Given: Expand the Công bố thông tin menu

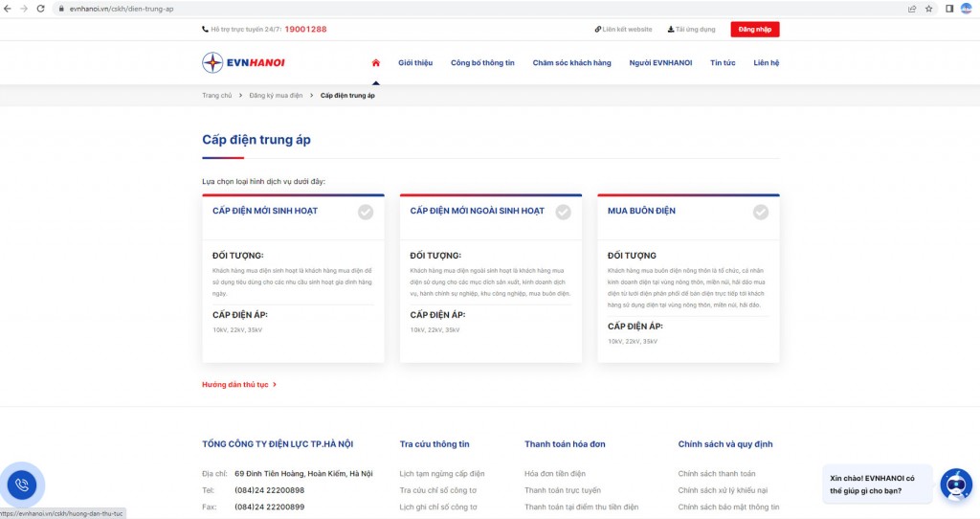Looking at the screenshot, I should point(482,62).
